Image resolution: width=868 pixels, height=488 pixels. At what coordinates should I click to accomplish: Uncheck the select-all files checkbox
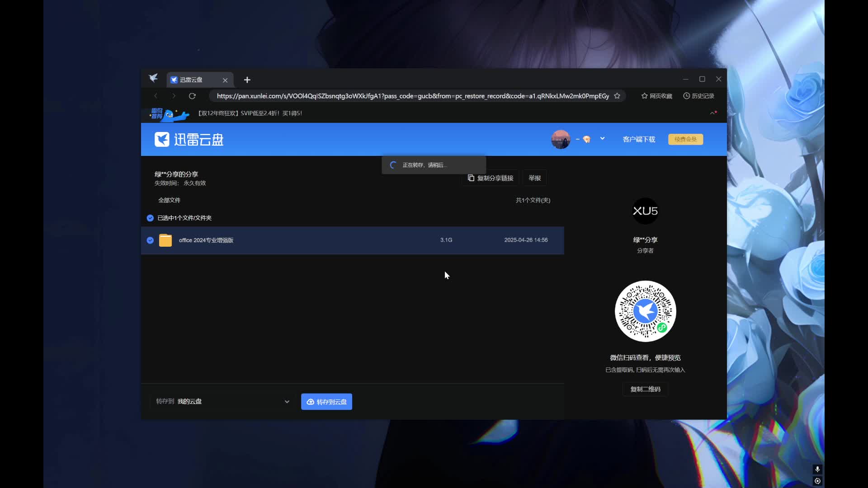pyautogui.click(x=150, y=218)
